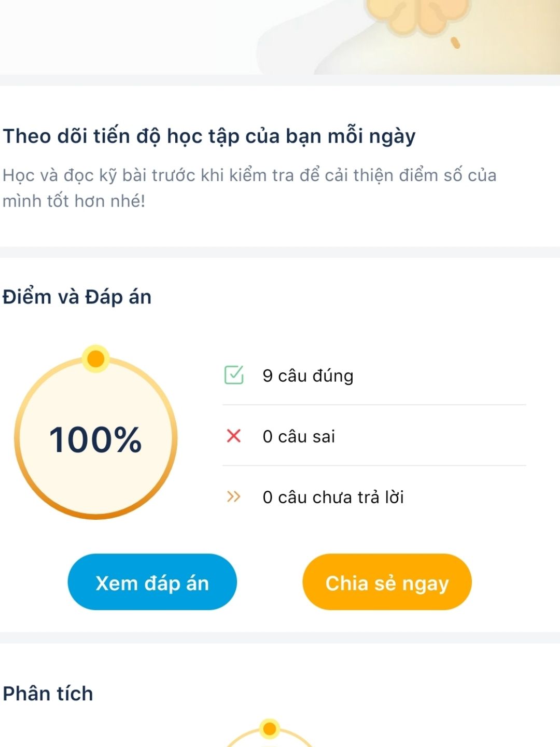Select the 0 câu sai row
This screenshot has height=747, width=560.
click(x=374, y=436)
